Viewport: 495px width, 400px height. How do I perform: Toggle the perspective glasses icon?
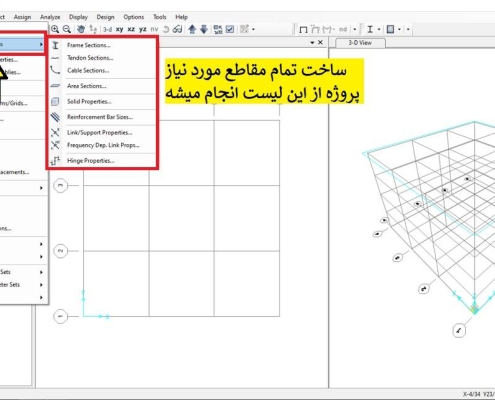tap(177, 29)
